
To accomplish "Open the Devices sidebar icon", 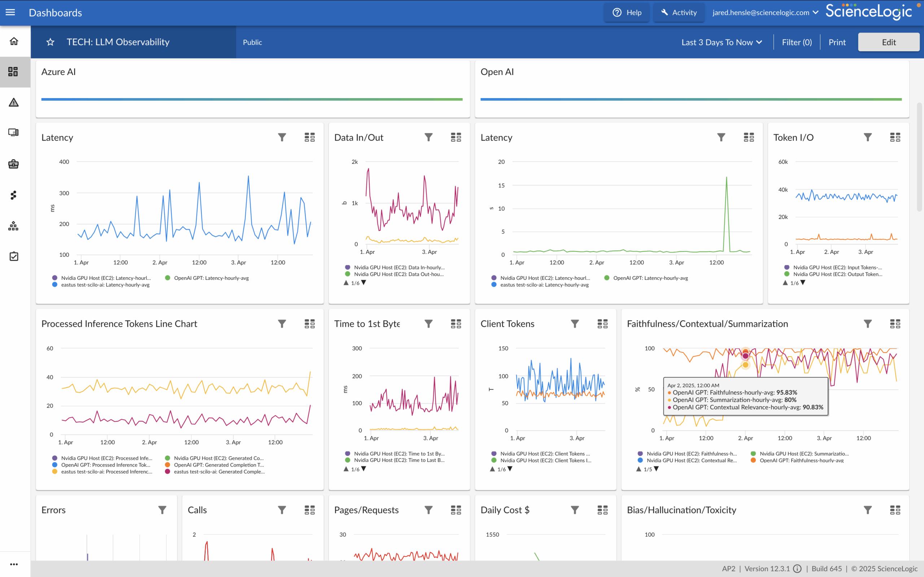I will tap(14, 132).
